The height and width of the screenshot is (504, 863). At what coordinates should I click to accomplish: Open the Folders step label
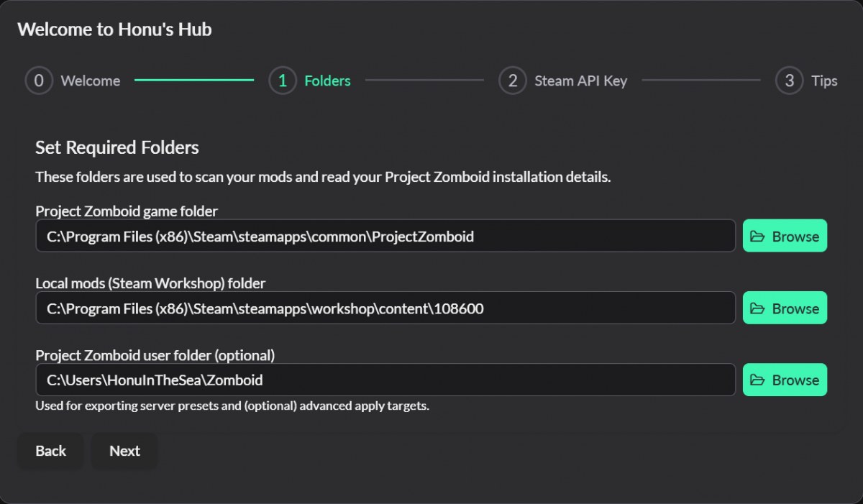pyautogui.click(x=327, y=81)
